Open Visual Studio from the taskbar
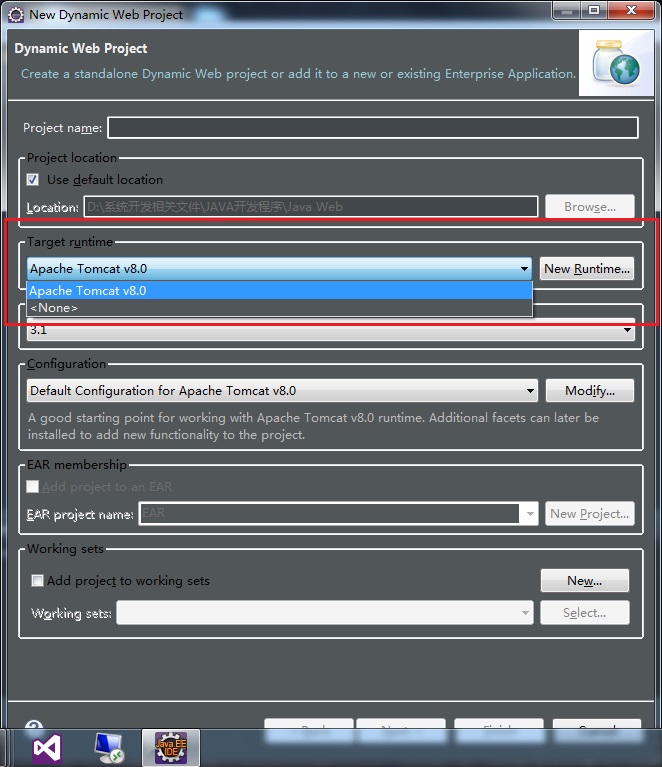 click(47, 748)
